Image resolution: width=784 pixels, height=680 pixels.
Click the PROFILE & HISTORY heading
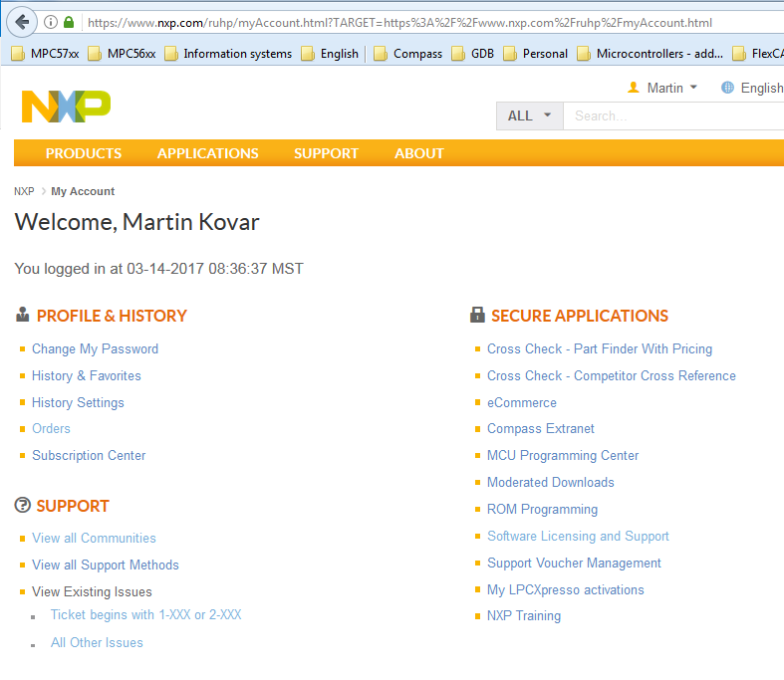[x=112, y=316]
